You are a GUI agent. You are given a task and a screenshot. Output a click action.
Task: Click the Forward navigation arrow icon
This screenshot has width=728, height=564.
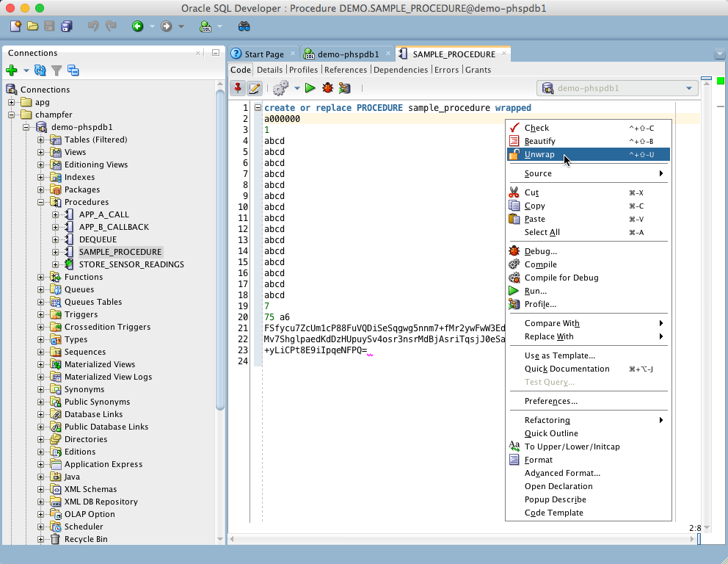click(x=166, y=26)
